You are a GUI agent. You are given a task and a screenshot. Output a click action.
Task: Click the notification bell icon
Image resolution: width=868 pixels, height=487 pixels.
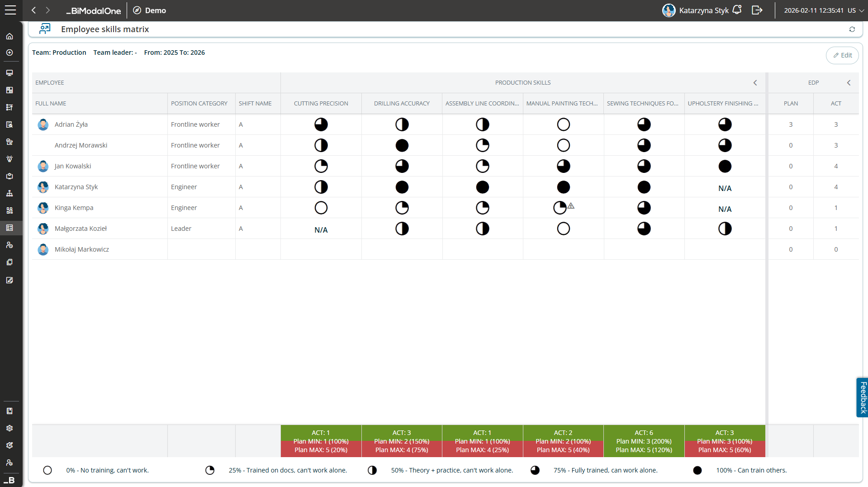(x=737, y=10)
